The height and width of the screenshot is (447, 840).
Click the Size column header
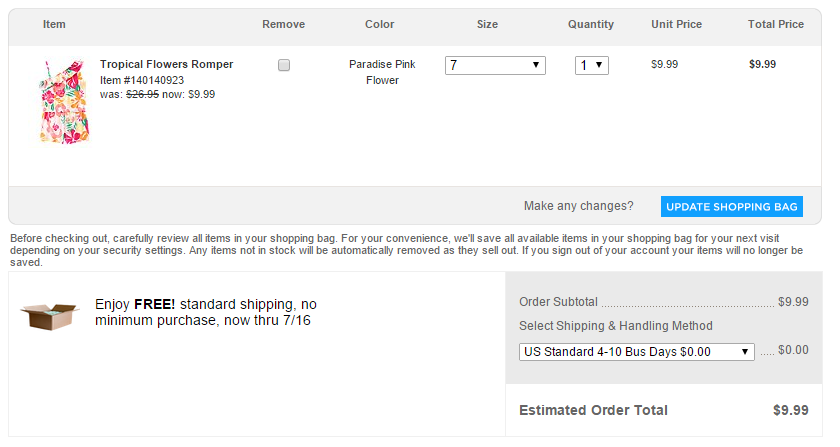[487, 24]
